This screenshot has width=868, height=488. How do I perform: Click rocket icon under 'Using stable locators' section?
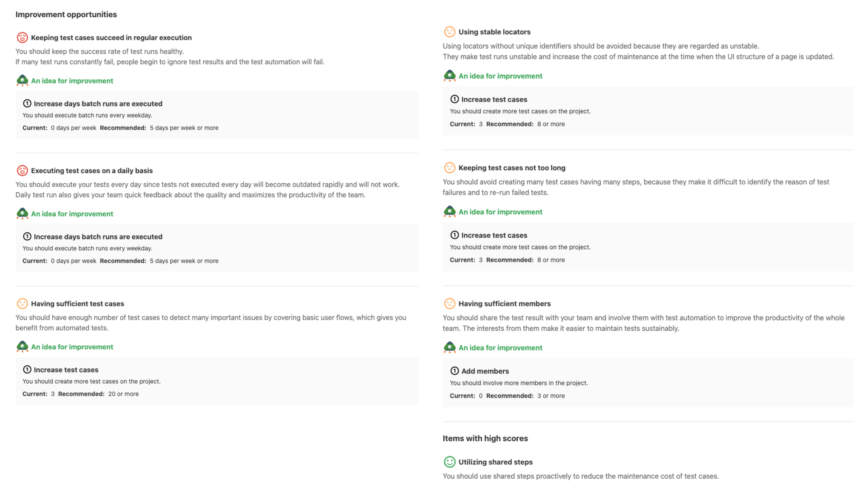click(x=450, y=76)
